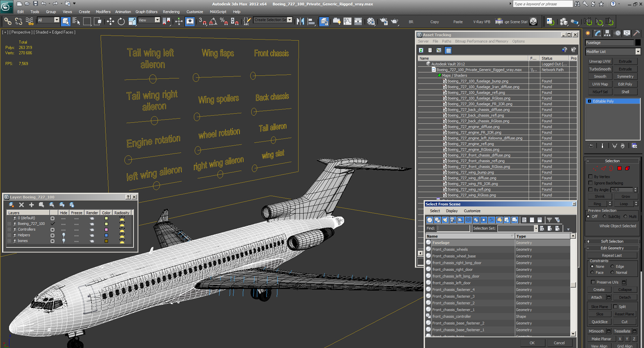Click the OK button in Select From Scene
Screen dimensions: 644x348
click(x=532, y=343)
